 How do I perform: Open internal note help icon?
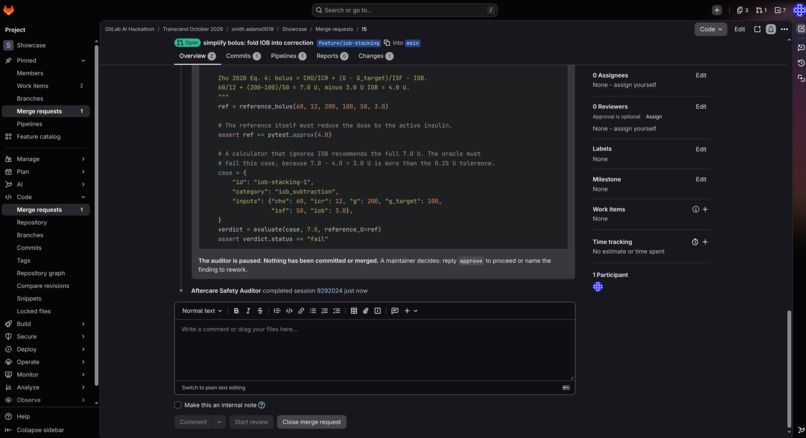point(262,405)
